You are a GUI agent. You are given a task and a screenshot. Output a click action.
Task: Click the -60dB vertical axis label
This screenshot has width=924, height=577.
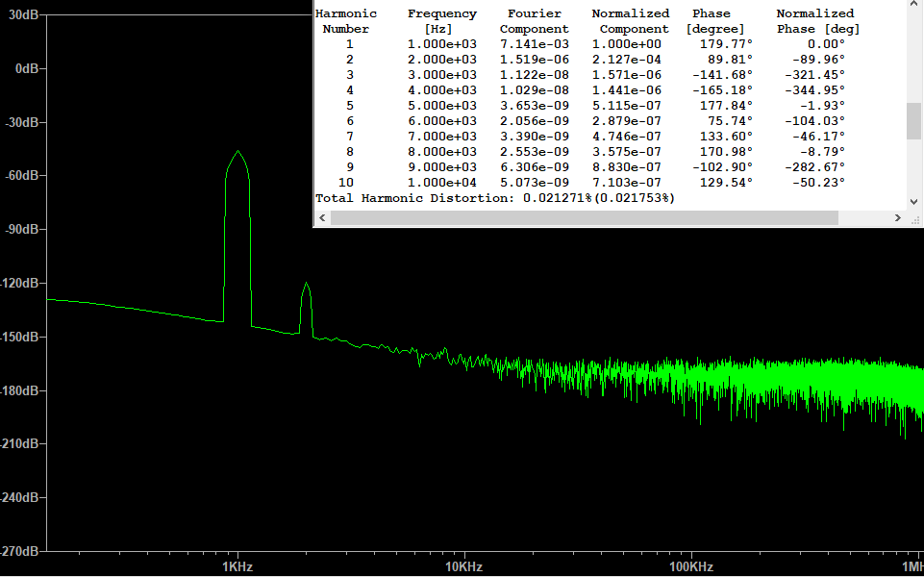22,176
